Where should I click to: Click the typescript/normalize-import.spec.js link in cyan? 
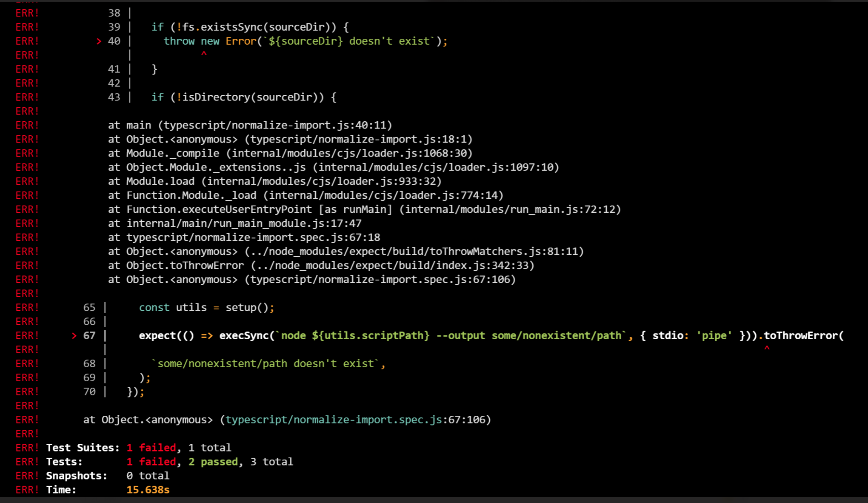pos(334,420)
